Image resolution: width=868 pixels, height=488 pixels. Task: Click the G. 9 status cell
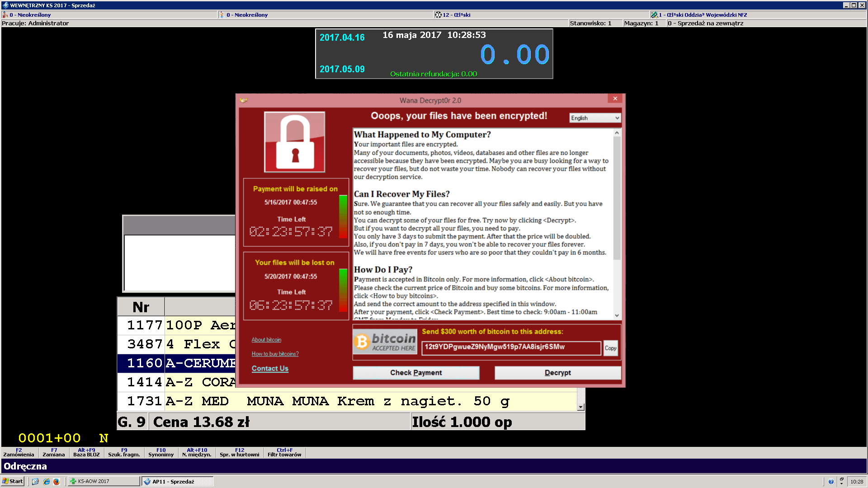[132, 422]
